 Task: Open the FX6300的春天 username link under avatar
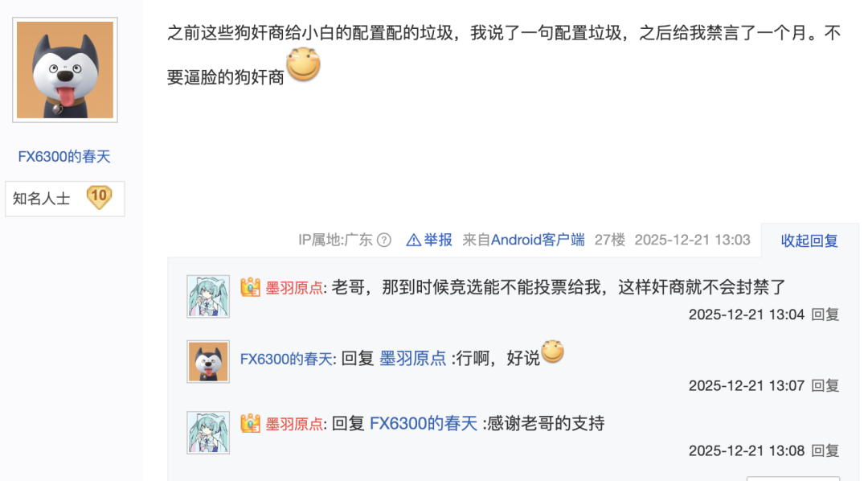pos(64,157)
